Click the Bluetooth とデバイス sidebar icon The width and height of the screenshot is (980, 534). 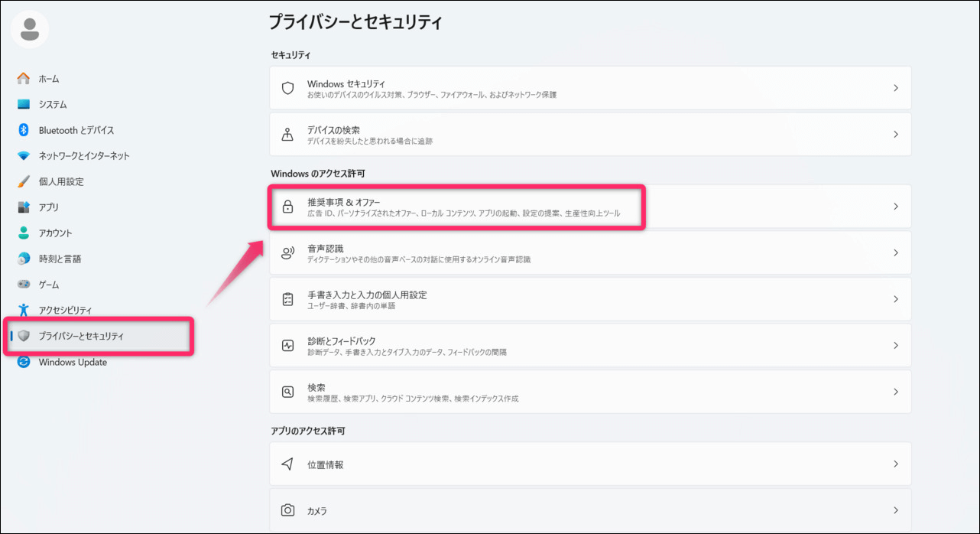[24, 130]
